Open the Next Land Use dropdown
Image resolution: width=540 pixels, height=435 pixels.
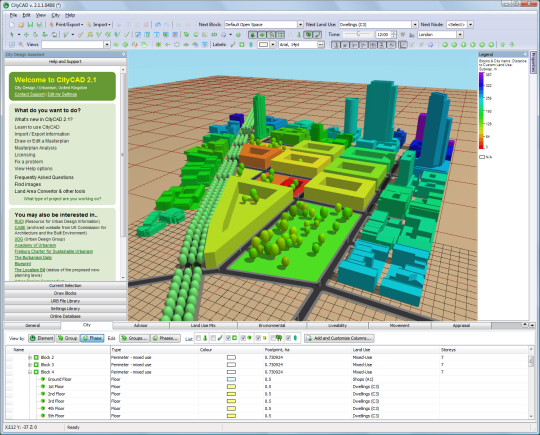(x=415, y=24)
